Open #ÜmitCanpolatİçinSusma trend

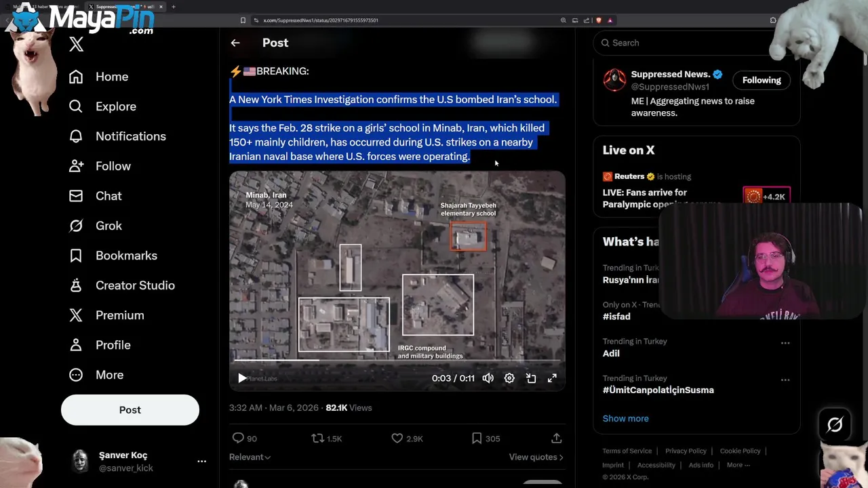pos(658,390)
